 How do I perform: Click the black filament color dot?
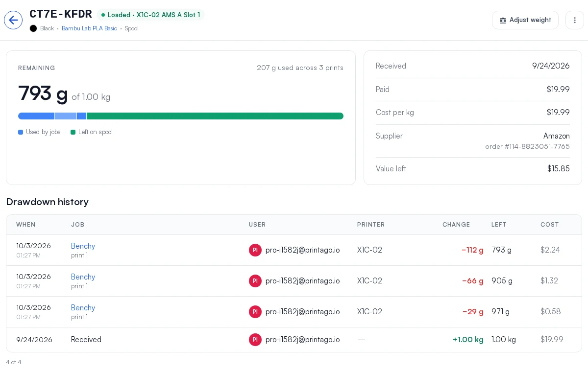pyautogui.click(x=33, y=28)
